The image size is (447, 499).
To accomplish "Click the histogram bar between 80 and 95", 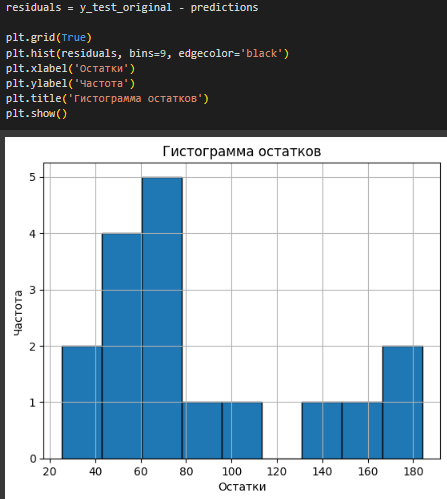I will pyautogui.click(x=202, y=430).
